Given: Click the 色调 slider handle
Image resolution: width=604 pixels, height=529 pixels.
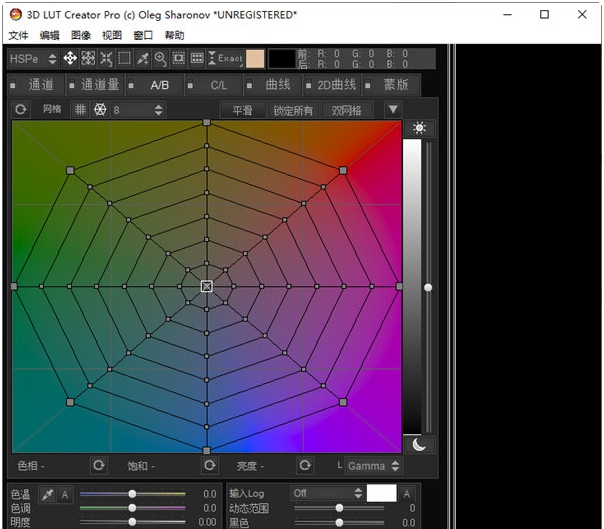Looking at the screenshot, I should [x=132, y=508].
